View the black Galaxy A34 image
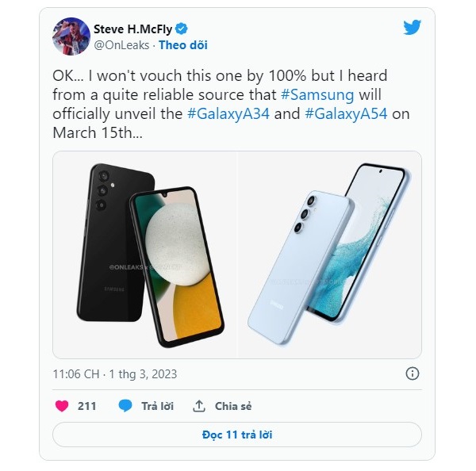The width and height of the screenshot is (476, 471). pyautogui.click(x=145, y=255)
